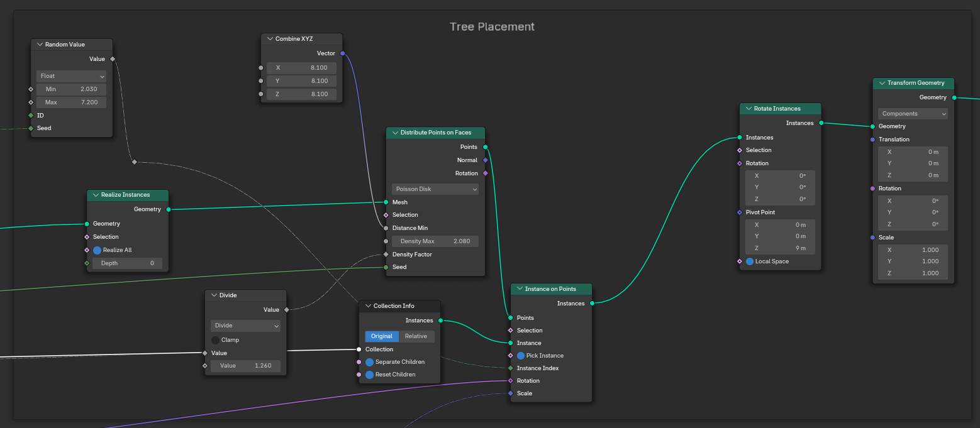The image size is (980, 428).
Task: Click the Divide Value output socket
Action: pos(287,310)
